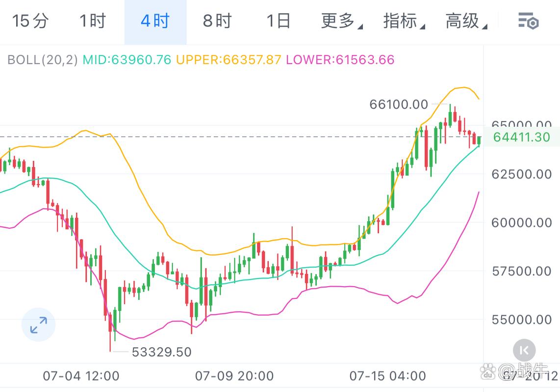Click the LOWER:61563.66 band label
This screenshot has height=392, width=560.
(x=340, y=60)
